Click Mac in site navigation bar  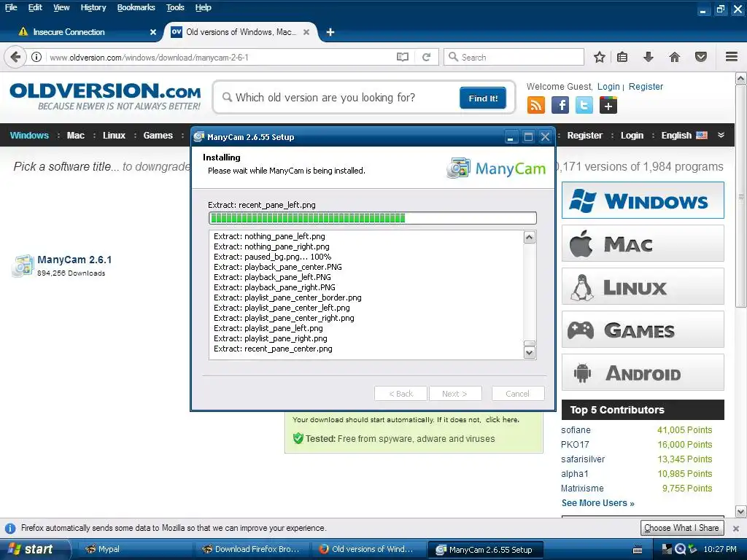point(76,135)
